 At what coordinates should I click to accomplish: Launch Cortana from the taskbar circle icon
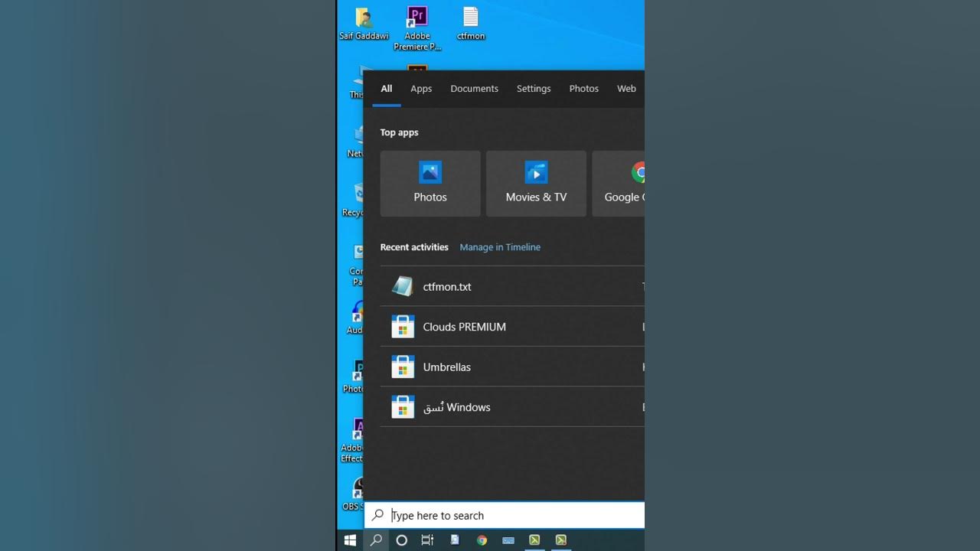point(401,540)
